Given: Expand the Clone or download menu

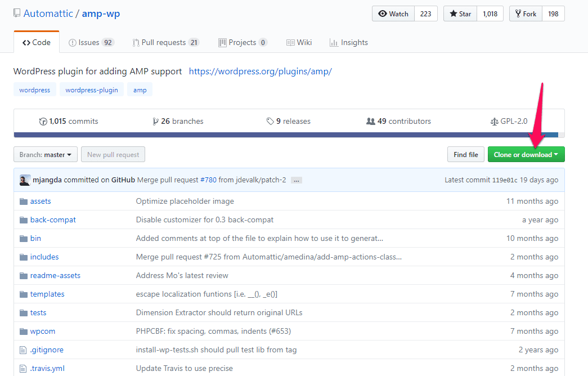Looking at the screenshot, I should (x=526, y=155).
